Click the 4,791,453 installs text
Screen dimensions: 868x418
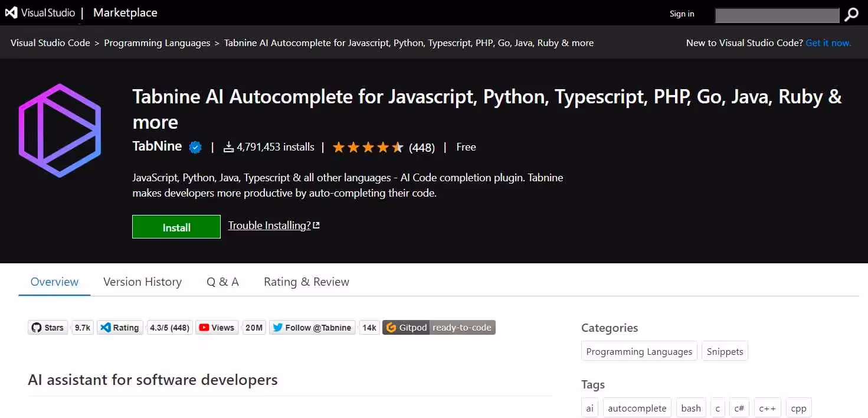point(276,147)
